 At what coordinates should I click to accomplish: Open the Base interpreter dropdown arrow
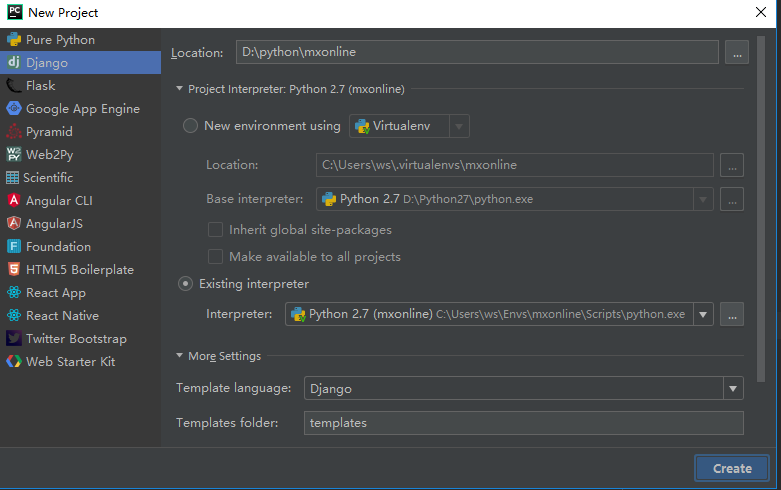tap(703, 199)
